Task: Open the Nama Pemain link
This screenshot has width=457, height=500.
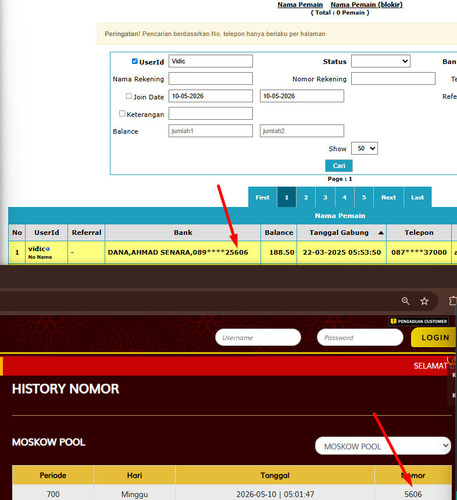Action: pyautogui.click(x=300, y=5)
